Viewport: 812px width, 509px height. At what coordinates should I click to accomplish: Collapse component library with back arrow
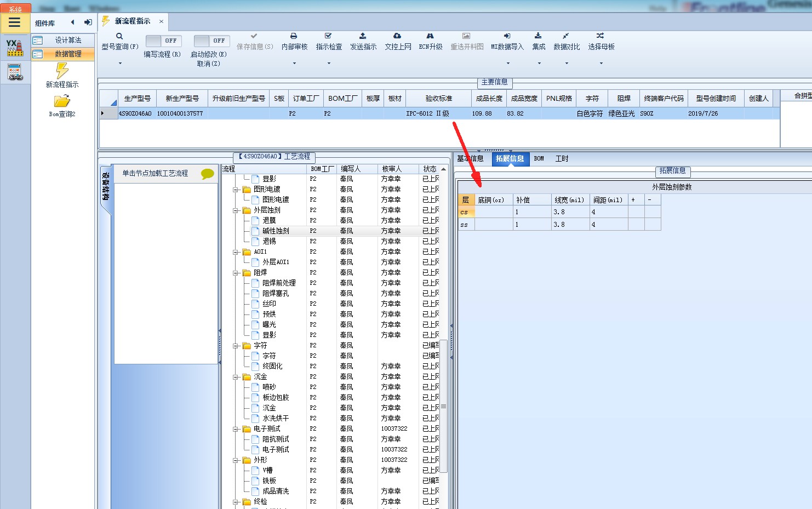[x=72, y=22]
